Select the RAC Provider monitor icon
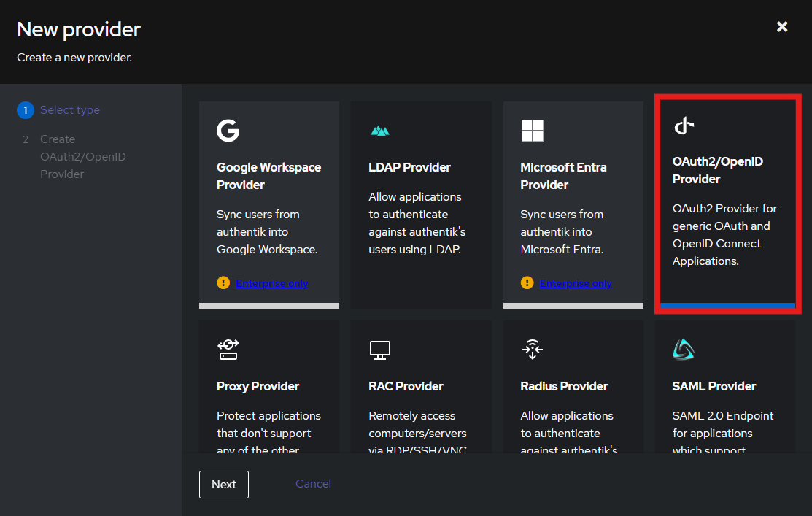Image resolution: width=812 pixels, height=516 pixels. [380, 350]
